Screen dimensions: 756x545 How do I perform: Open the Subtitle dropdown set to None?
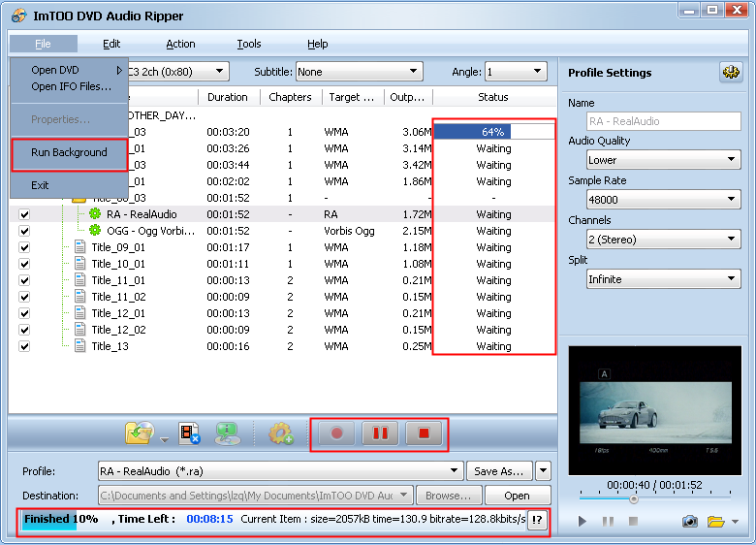click(x=360, y=72)
